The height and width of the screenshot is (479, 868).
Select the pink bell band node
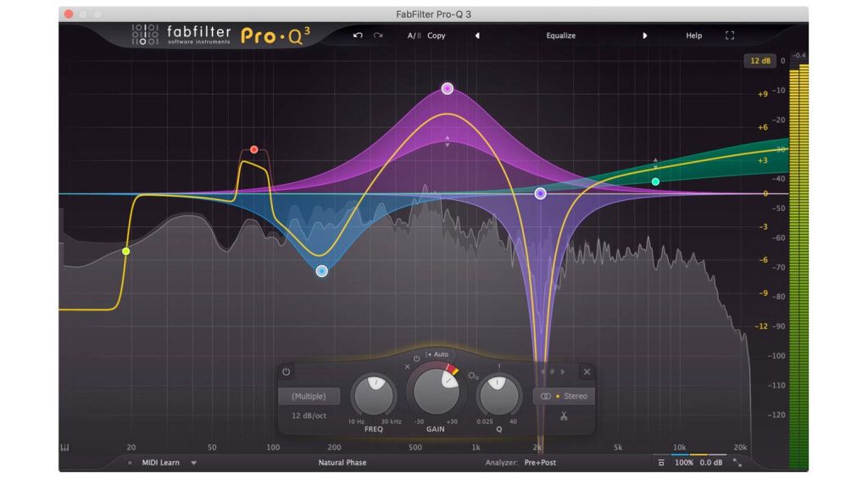click(448, 89)
